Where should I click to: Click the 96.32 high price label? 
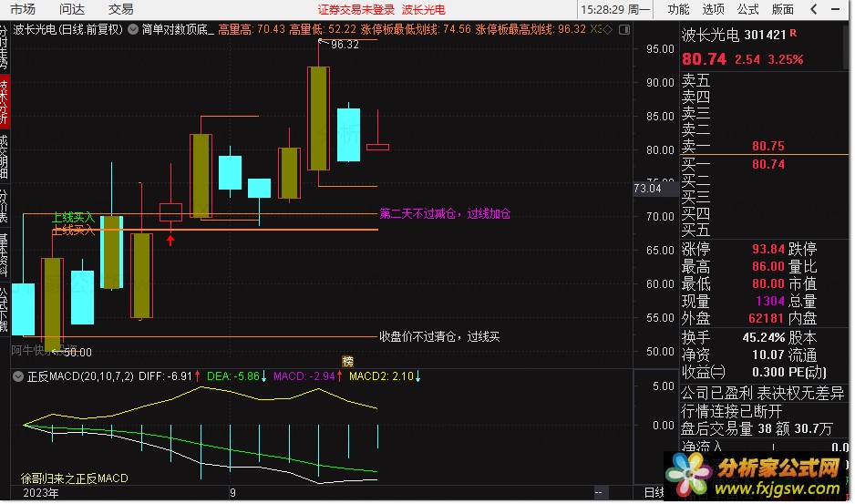tap(345, 45)
